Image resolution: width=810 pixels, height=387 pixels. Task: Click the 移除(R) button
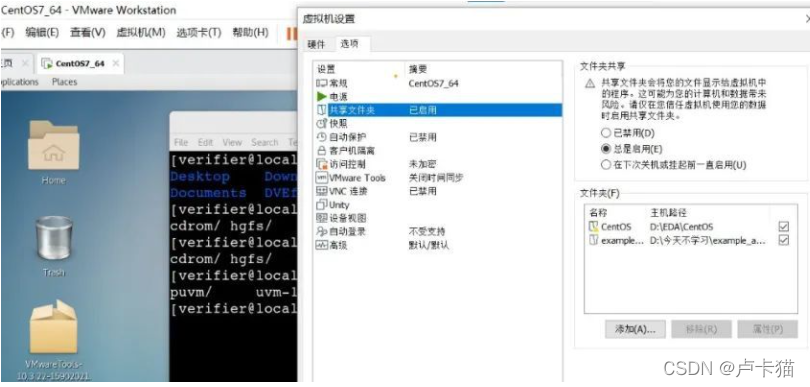click(x=702, y=329)
